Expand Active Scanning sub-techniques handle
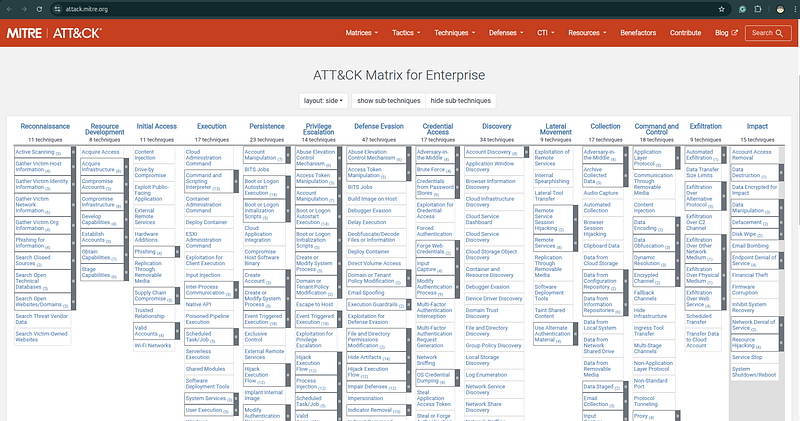The image size is (800, 421). 73,152
